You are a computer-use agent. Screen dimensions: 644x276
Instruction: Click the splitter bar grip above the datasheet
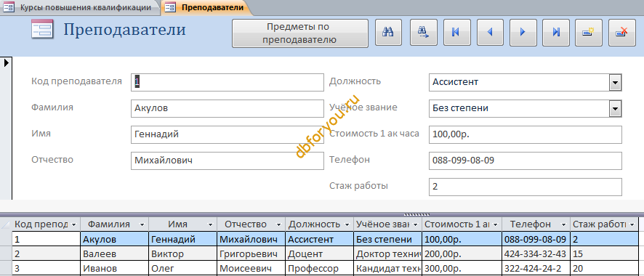point(416,214)
